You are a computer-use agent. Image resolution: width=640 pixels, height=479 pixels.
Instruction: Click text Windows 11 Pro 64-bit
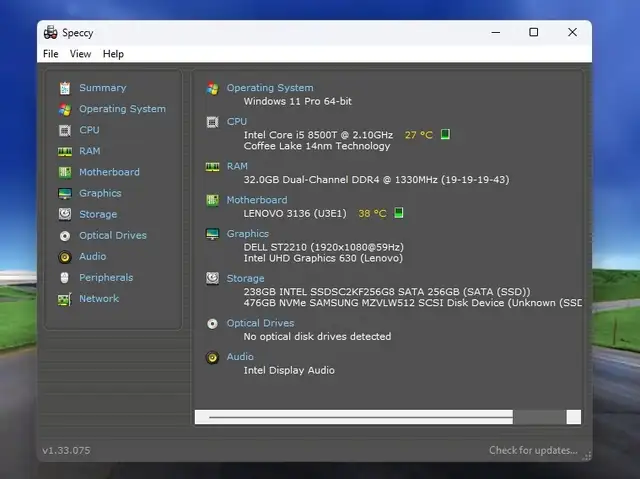298,101
